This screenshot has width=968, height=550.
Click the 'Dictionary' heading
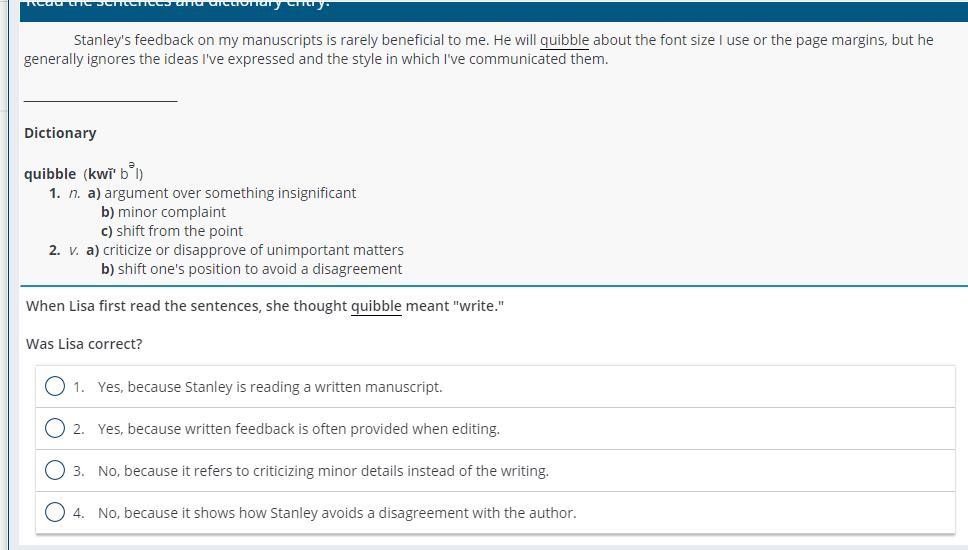tap(60, 133)
